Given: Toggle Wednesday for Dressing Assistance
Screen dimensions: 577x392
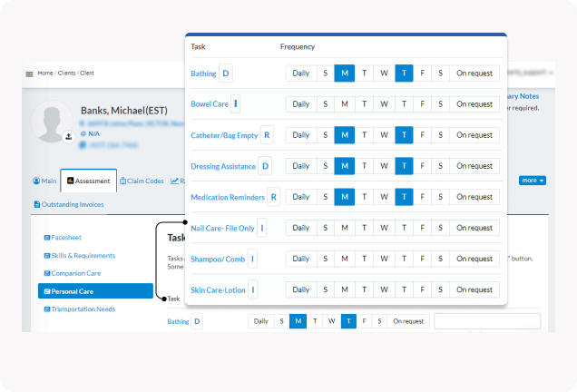Looking at the screenshot, I should pyautogui.click(x=384, y=166).
